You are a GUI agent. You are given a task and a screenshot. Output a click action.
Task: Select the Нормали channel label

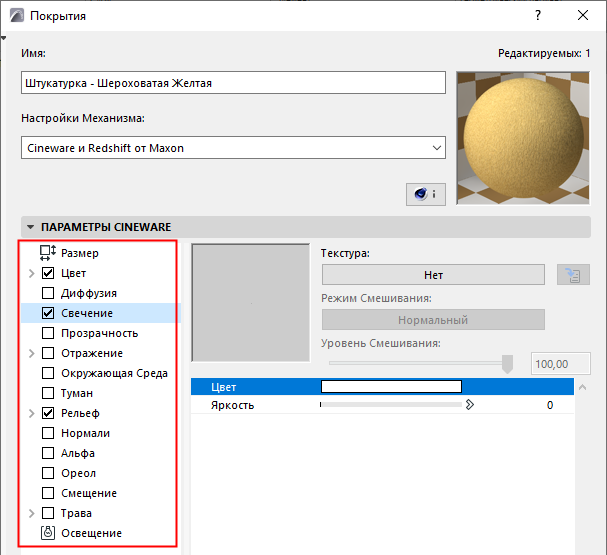tap(85, 433)
